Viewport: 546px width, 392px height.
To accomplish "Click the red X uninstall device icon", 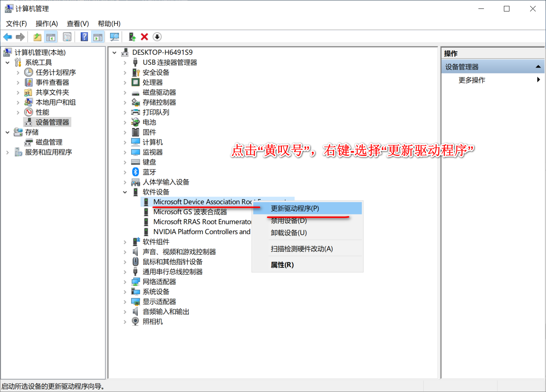I will pyautogui.click(x=144, y=37).
